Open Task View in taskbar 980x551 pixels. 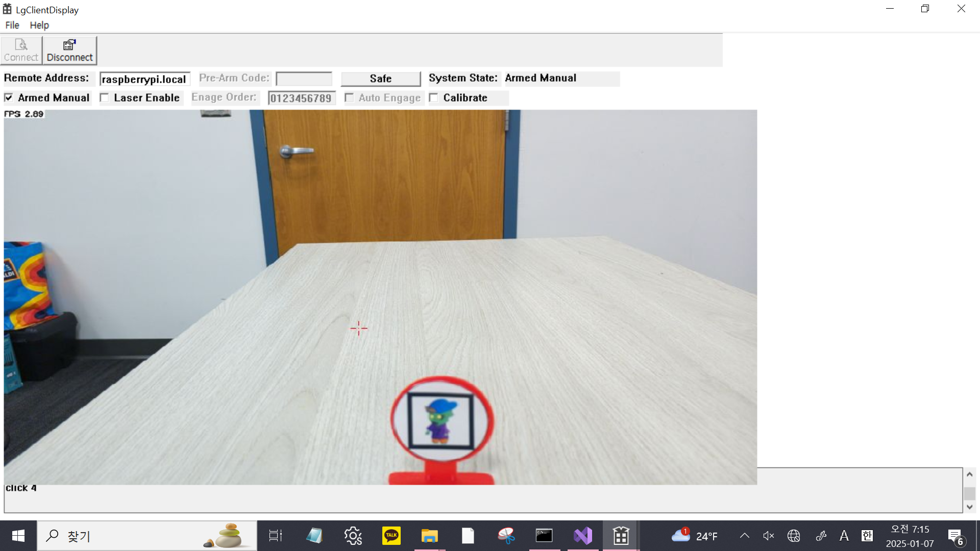tap(276, 536)
